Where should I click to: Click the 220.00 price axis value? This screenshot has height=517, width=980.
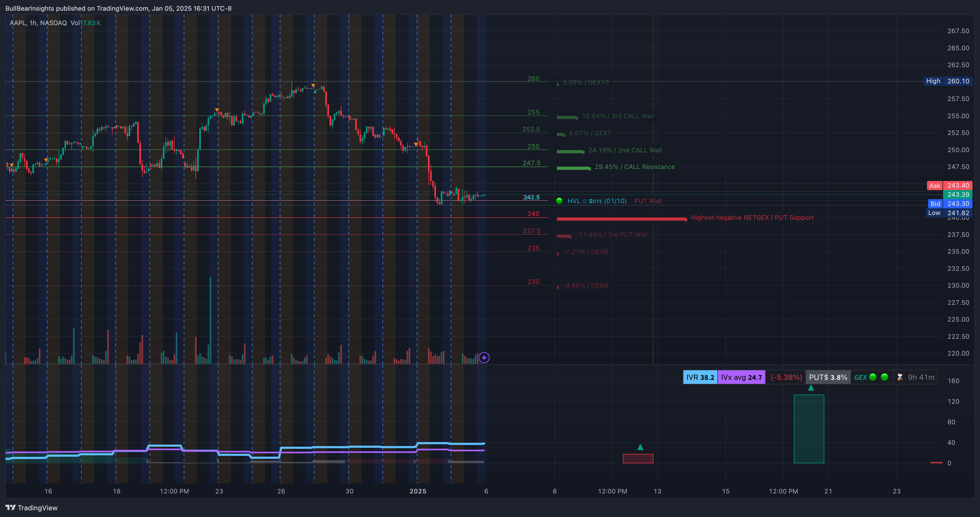958,353
